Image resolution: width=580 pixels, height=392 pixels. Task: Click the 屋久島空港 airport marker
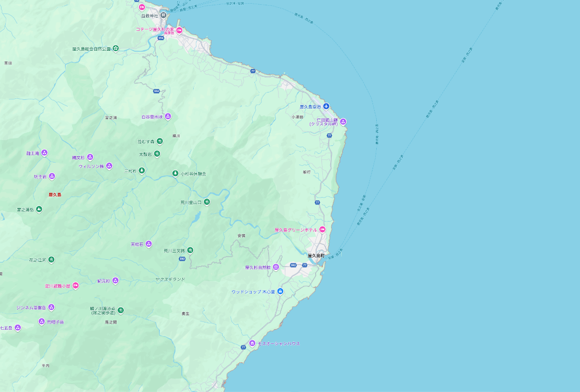(x=327, y=107)
